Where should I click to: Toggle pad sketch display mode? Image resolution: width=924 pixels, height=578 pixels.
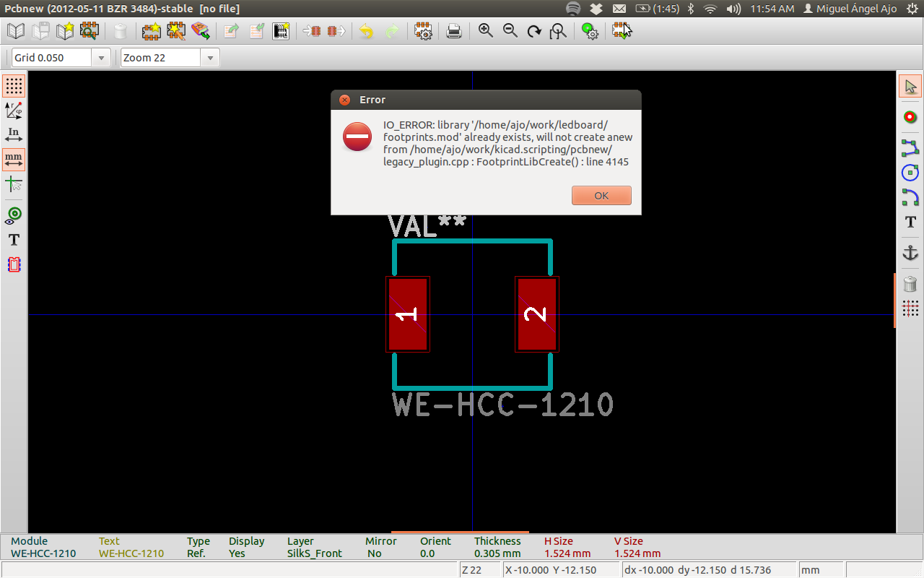pos(14,215)
